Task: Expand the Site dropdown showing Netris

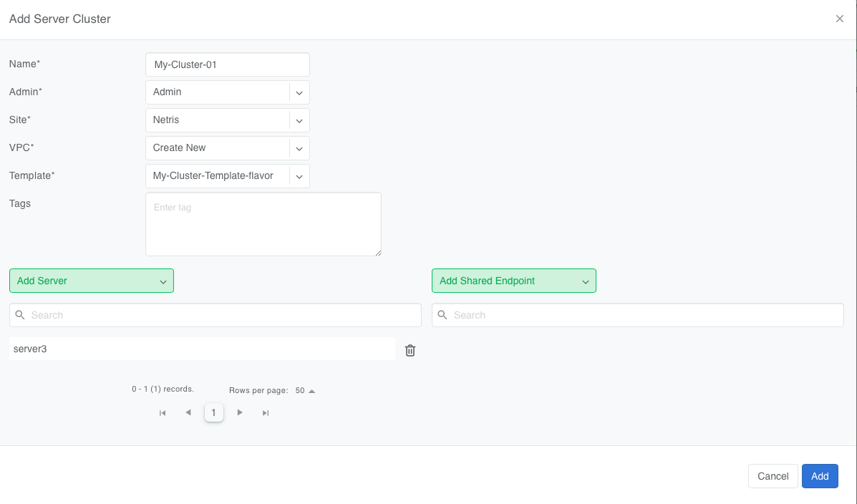Action: point(299,120)
